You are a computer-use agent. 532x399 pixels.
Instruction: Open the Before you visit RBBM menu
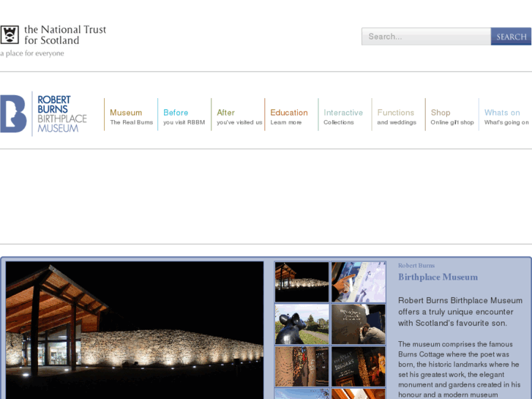[184, 117]
